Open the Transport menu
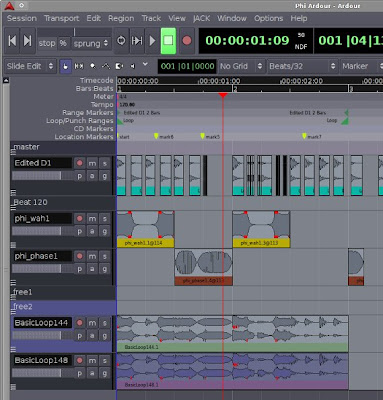383x400 pixels. click(x=62, y=18)
